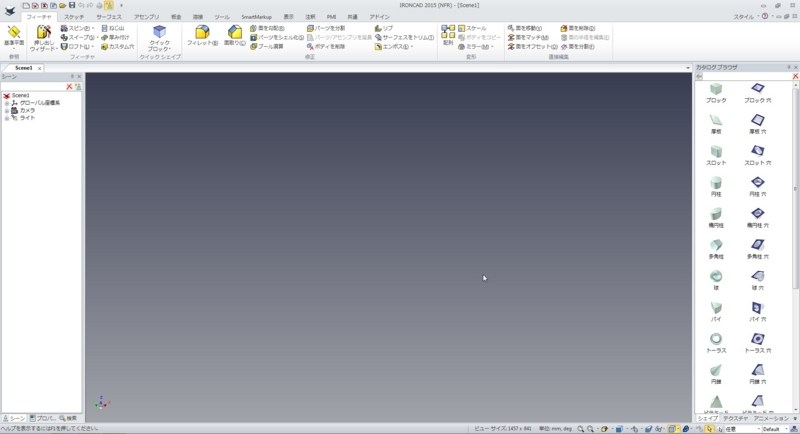Click the open folder icon in quick access
Image resolution: width=800 pixels, height=434 pixels.
point(62,5)
